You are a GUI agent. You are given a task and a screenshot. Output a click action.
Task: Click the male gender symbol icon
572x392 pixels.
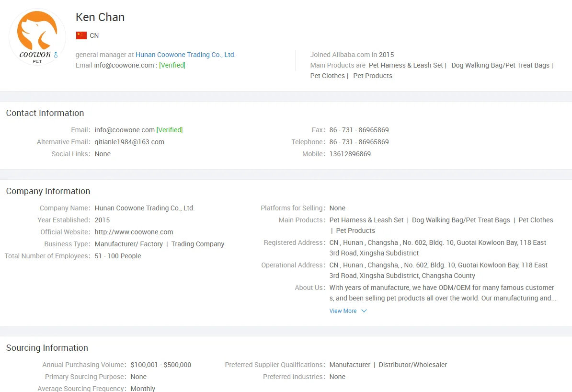click(x=56, y=55)
